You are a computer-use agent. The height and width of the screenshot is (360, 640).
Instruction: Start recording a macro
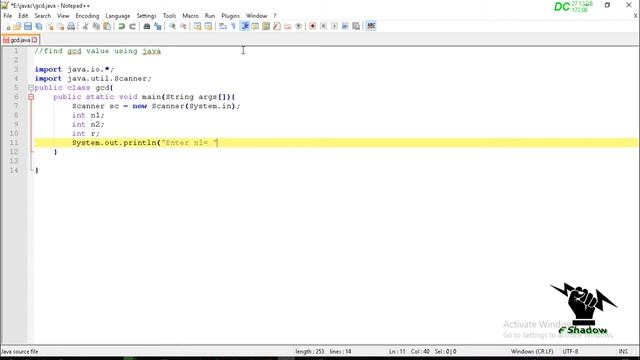coord(313,27)
